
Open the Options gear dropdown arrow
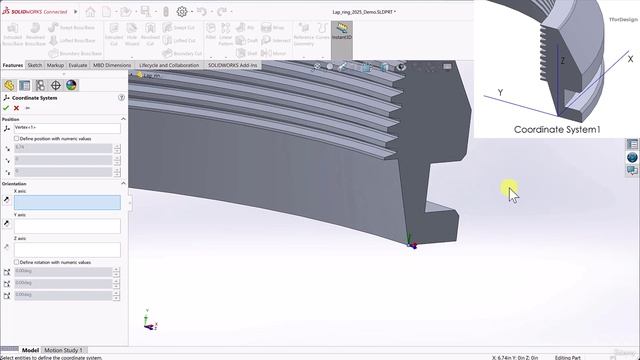pos(192,11)
